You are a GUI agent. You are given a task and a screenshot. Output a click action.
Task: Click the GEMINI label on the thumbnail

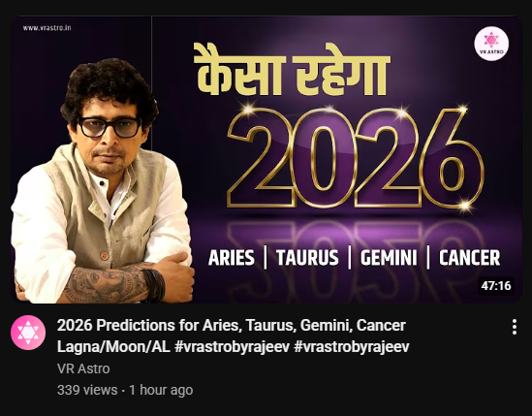pos(389,258)
